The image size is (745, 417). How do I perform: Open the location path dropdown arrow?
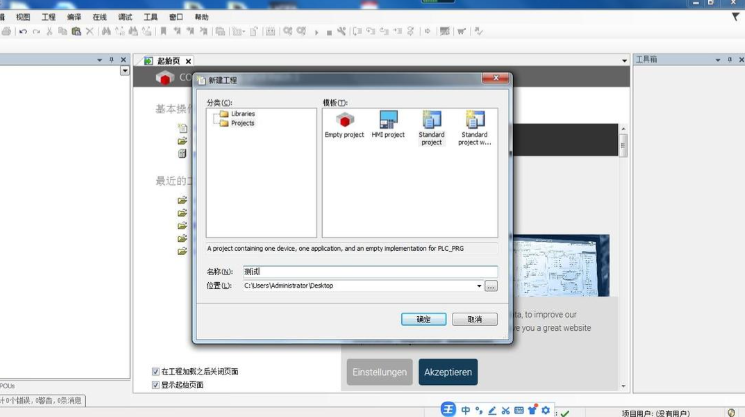479,286
